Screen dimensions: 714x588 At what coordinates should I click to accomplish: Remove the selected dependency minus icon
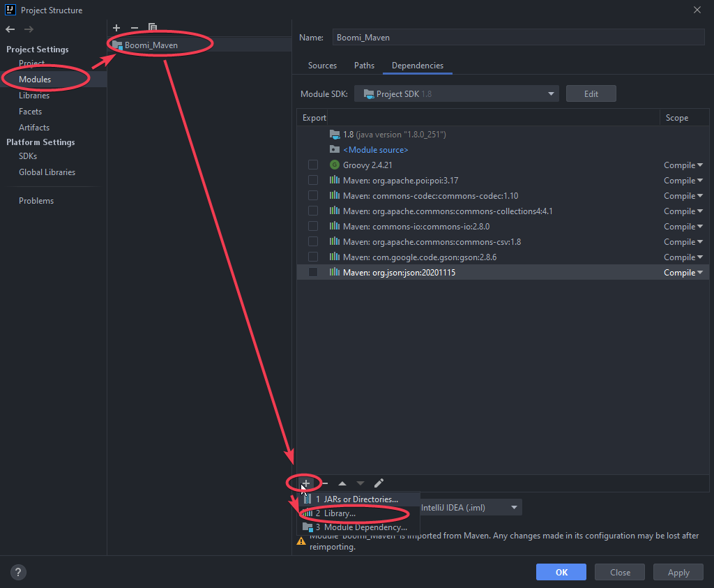(x=325, y=483)
